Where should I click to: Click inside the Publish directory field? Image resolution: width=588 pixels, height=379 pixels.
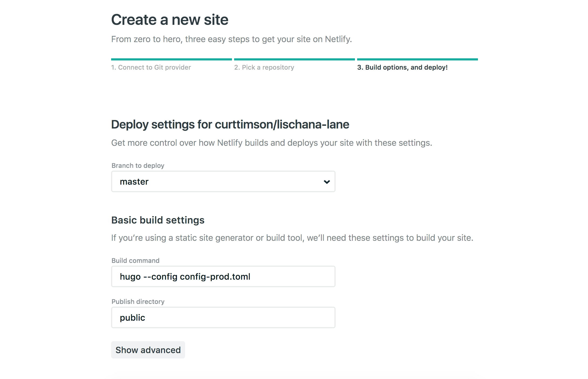click(223, 317)
